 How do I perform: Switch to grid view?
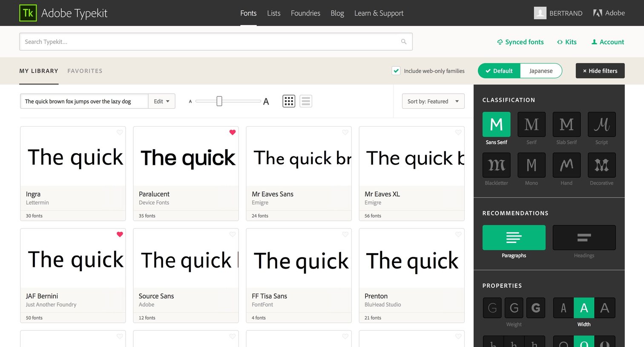(289, 101)
